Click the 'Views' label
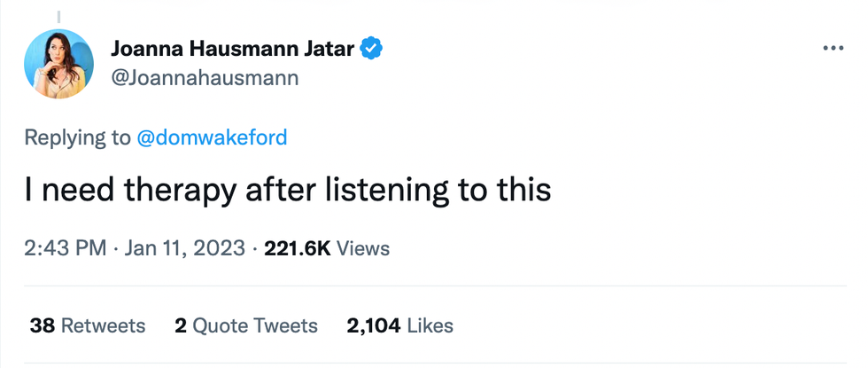This screenshot has height=368, width=868. [x=363, y=247]
